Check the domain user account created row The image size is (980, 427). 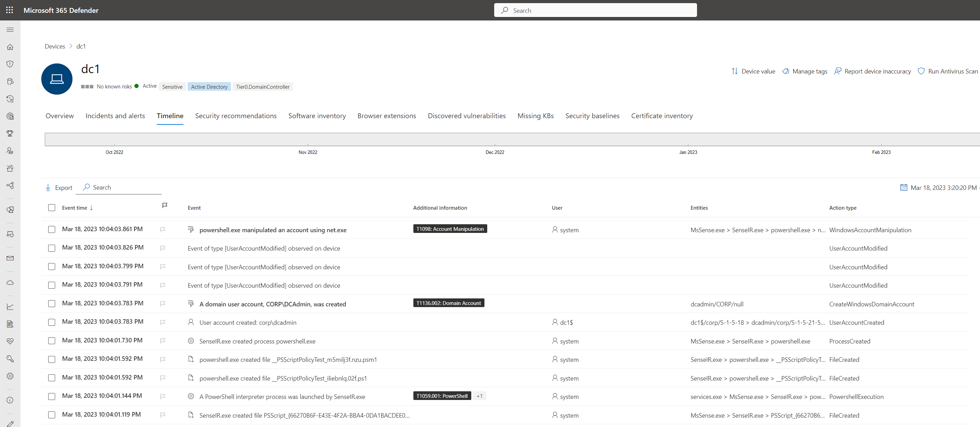tap(52, 304)
